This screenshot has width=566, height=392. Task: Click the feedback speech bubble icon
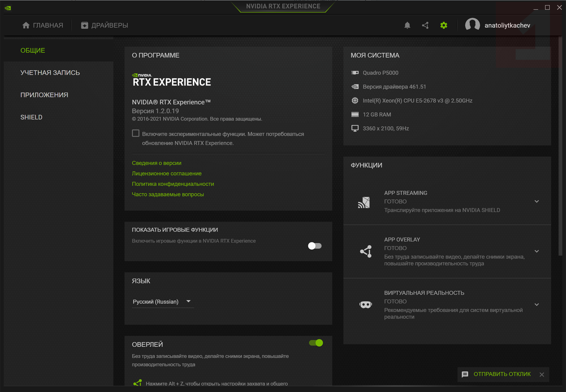pyautogui.click(x=465, y=374)
